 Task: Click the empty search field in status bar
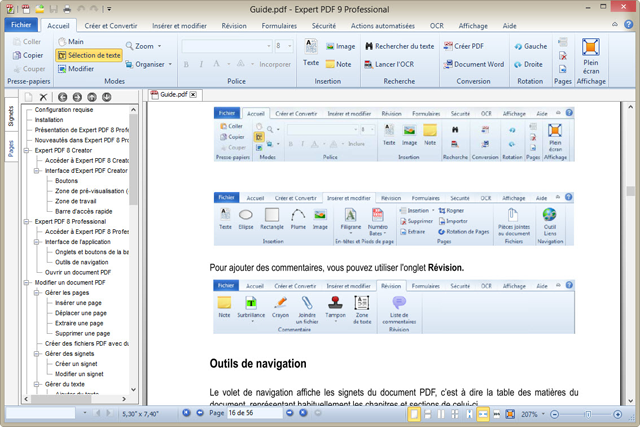point(40,413)
